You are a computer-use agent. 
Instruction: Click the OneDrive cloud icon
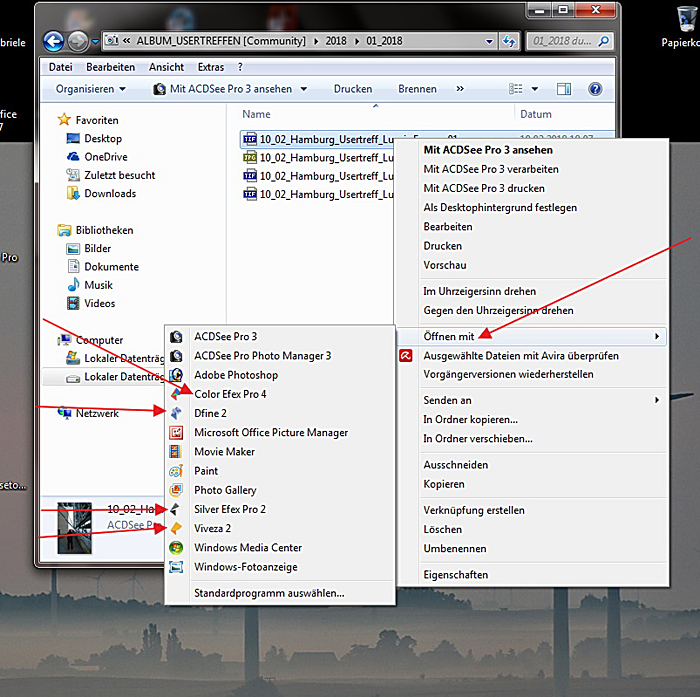[x=73, y=156]
